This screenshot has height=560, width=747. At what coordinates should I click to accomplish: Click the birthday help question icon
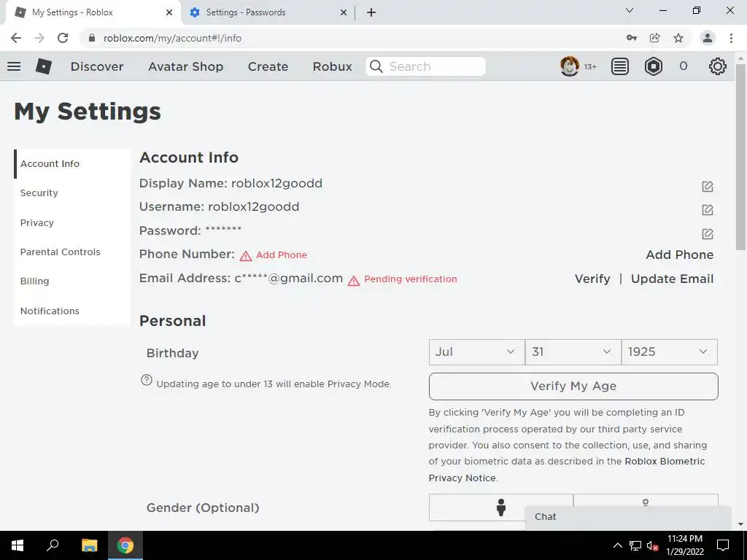[x=147, y=380]
